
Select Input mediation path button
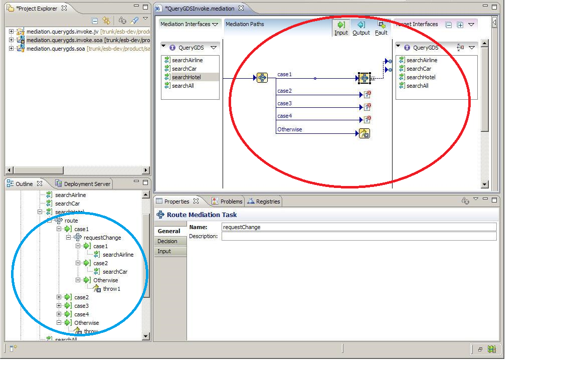pyautogui.click(x=341, y=28)
